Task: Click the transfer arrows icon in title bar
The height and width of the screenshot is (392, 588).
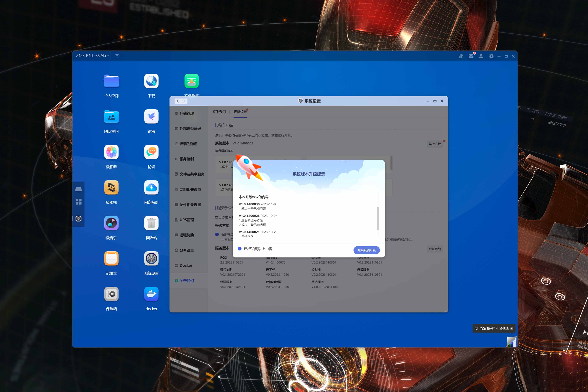Action: [x=461, y=56]
